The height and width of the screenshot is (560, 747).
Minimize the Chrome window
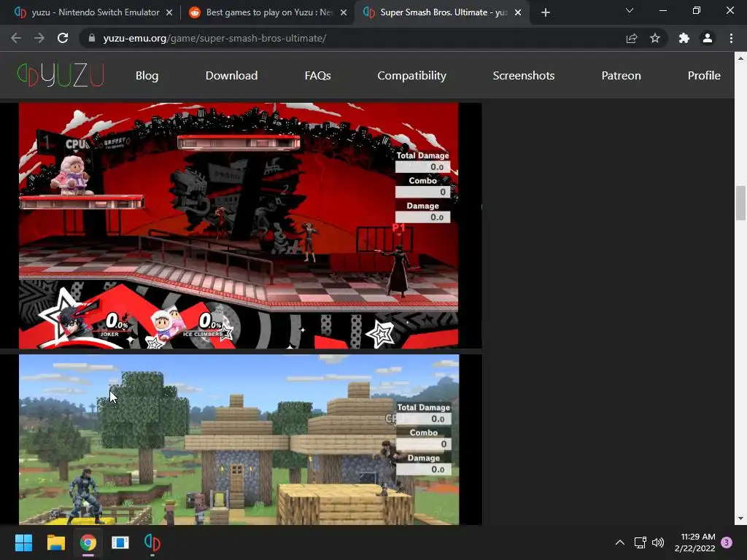click(662, 10)
